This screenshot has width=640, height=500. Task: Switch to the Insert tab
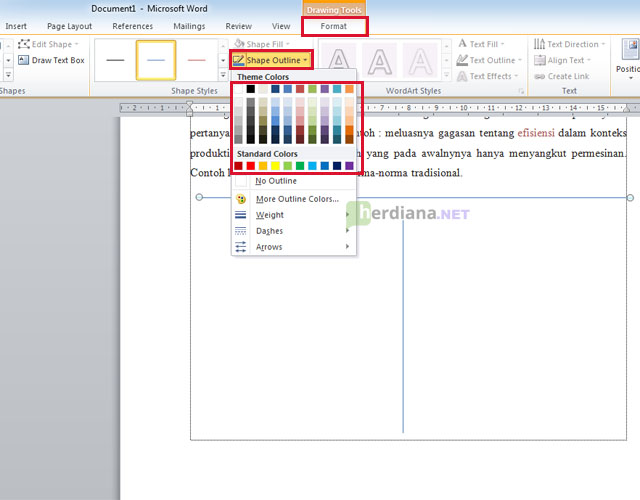coord(16,26)
